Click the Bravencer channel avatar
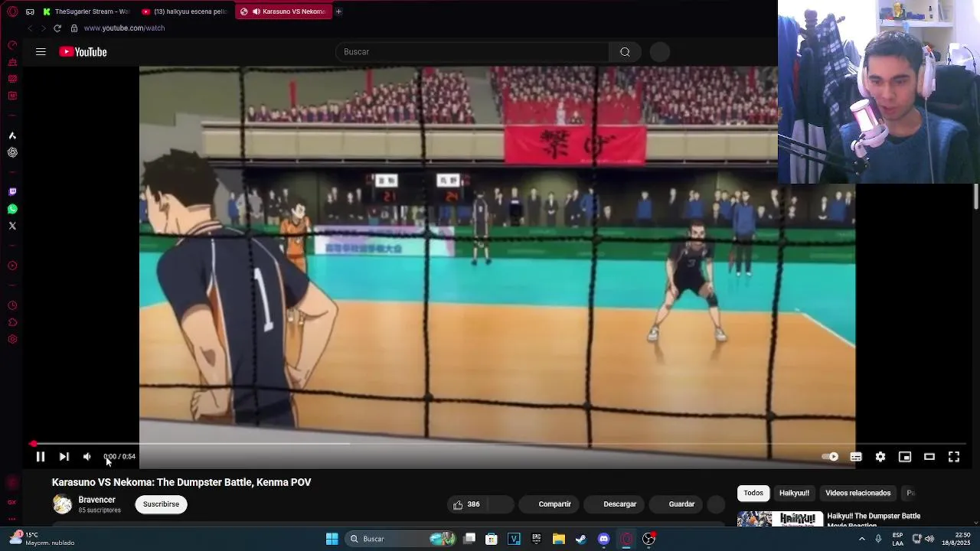The width and height of the screenshot is (980, 551). (62, 504)
